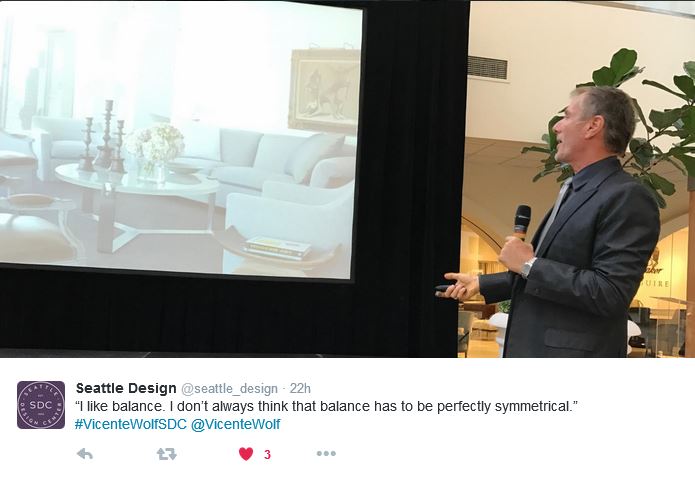The width and height of the screenshot is (695, 478).
Task: Open the more options ellipsis menu
Action: pyautogui.click(x=326, y=454)
